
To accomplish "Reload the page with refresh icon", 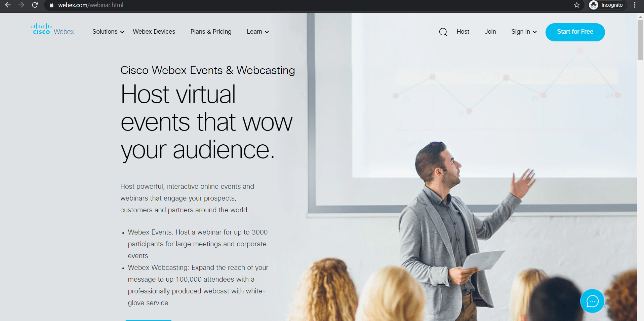I will click(x=35, y=5).
